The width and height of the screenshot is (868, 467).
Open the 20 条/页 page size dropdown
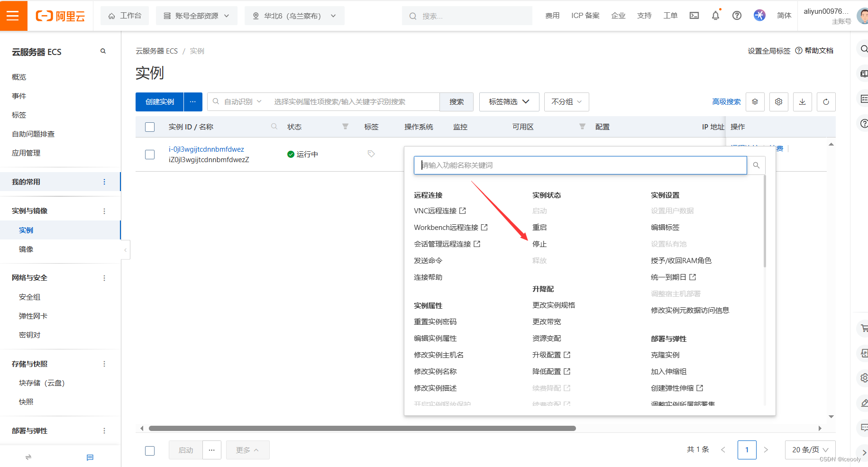[810, 450]
